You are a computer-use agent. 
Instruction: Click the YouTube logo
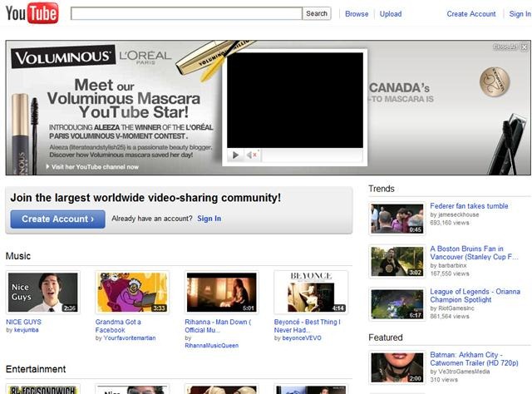pos(32,13)
